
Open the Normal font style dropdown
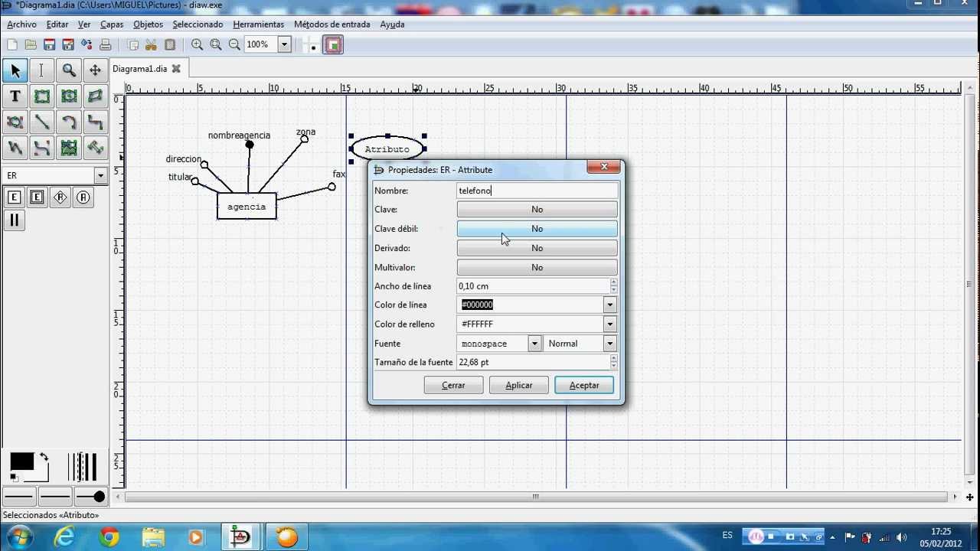610,344
